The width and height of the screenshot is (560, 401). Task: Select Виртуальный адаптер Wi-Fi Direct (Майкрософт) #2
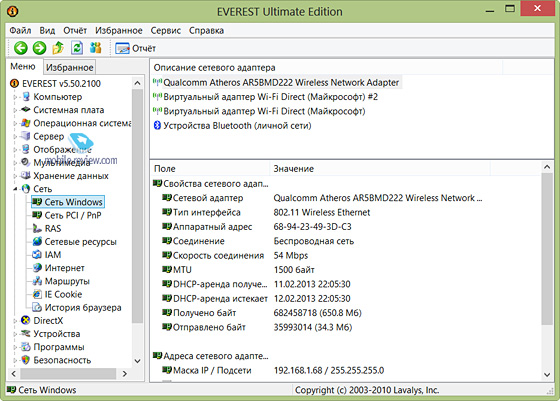point(265,97)
